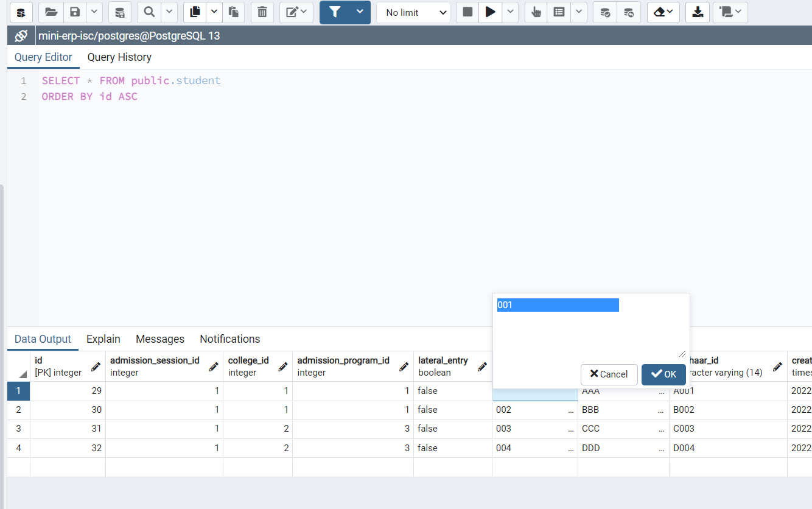Viewport: 812px width, 509px height.
Task: Commit the transaction with the commit icon
Action: coord(604,12)
